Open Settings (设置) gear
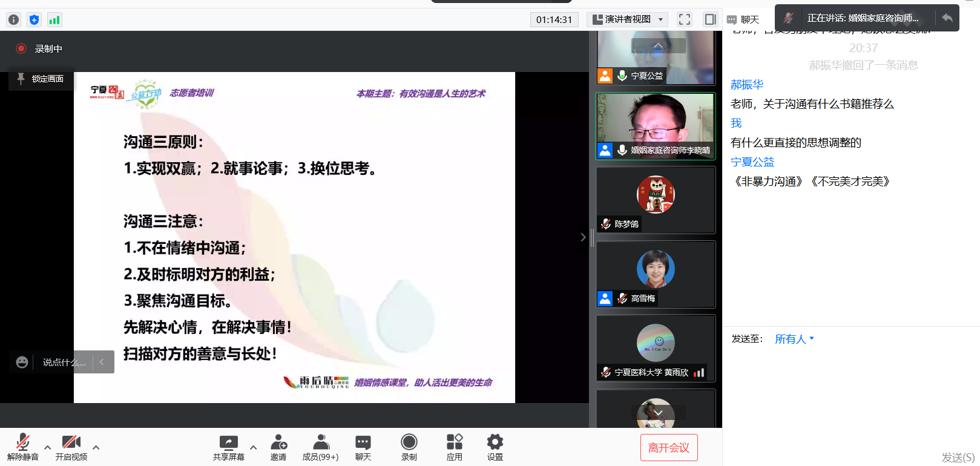The height and width of the screenshot is (466, 980). click(x=495, y=447)
